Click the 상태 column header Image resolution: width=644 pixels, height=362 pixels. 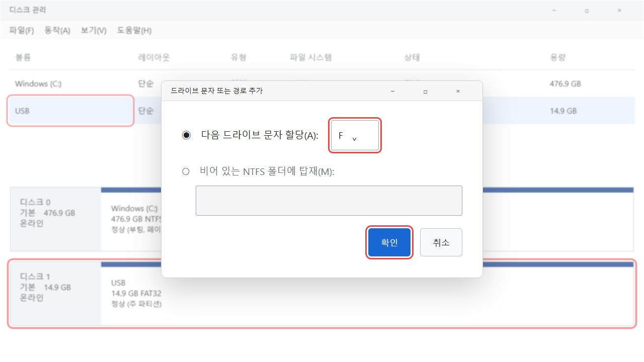pyautogui.click(x=412, y=57)
